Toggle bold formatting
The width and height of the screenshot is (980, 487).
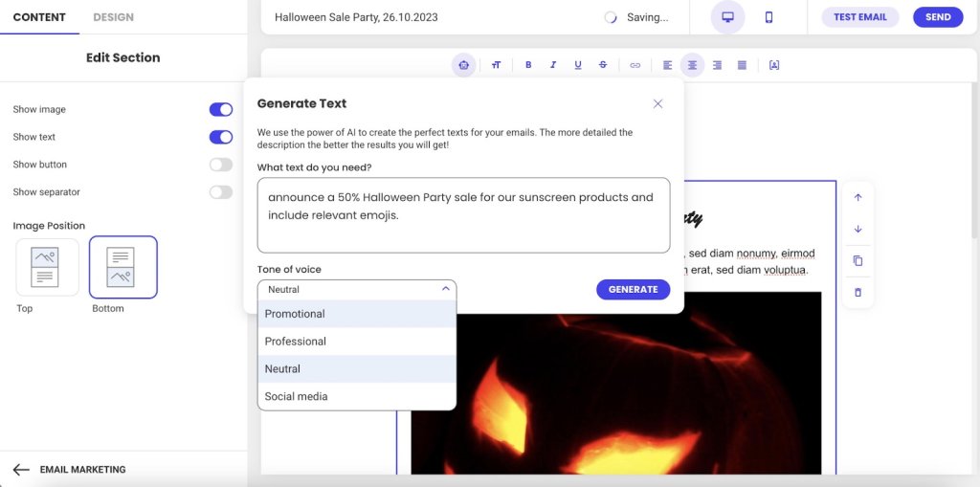tap(528, 65)
